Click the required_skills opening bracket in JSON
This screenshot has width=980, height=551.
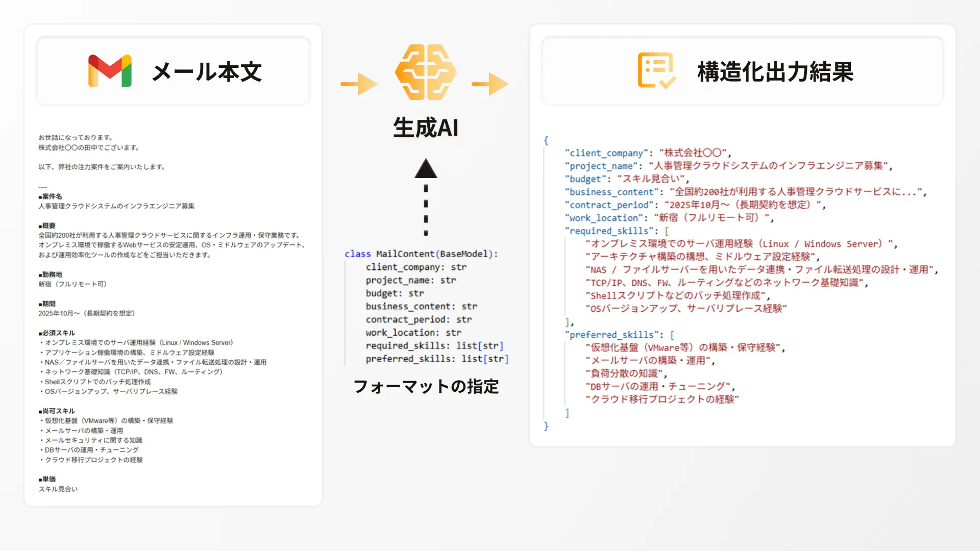(x=667, y=231)
